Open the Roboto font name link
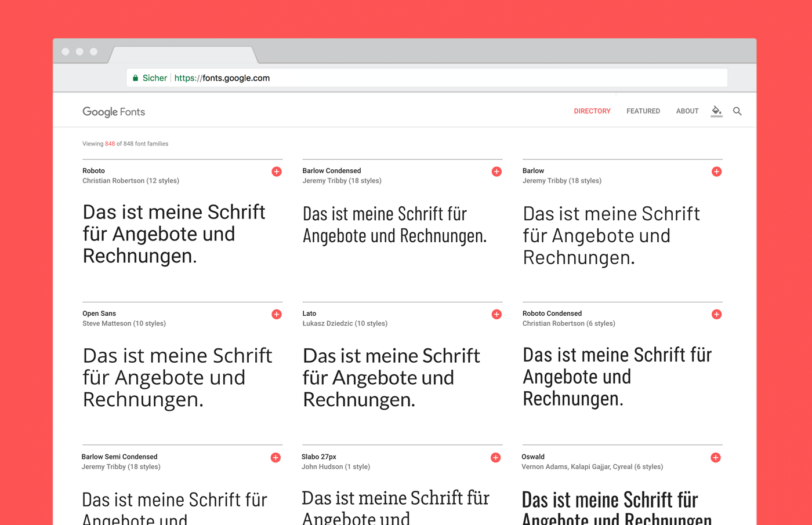This screenshot has height=525, width=812. point(93,171)
